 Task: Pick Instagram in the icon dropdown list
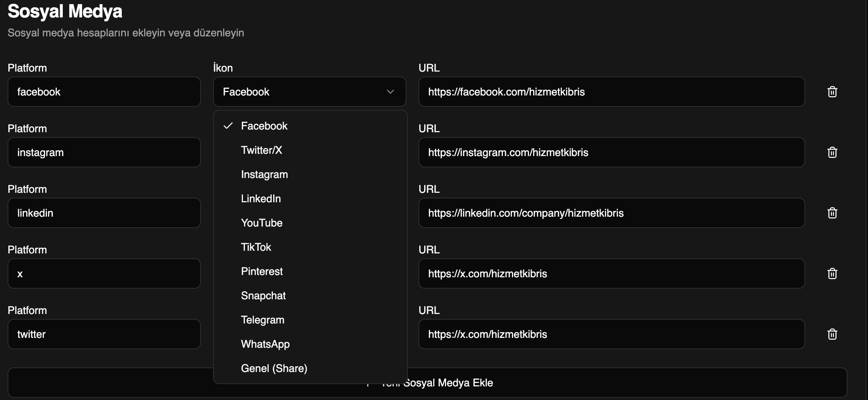(310, 174)
